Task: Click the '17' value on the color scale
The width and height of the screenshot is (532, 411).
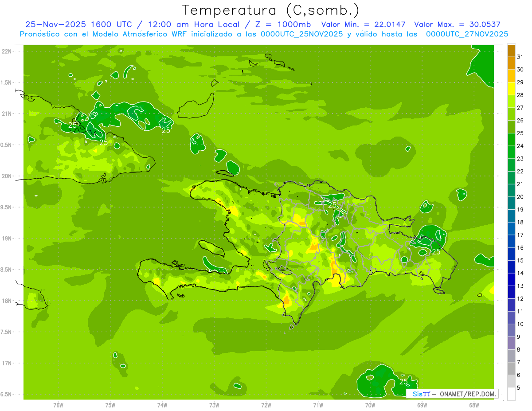Action: click(x=520, y=235)
